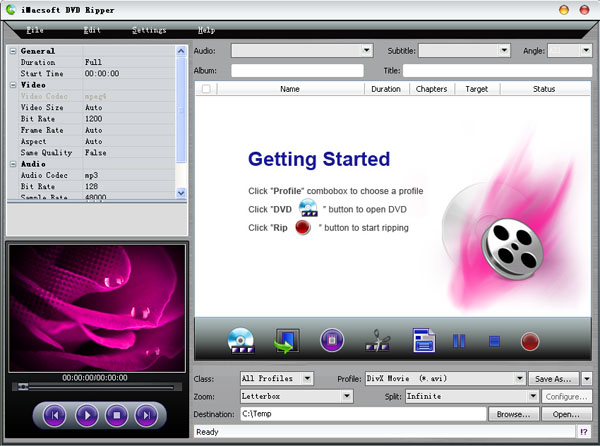600x446 pixels.
Task: Click the Destination path field C:\Temp
Action: tap(363, 414)
